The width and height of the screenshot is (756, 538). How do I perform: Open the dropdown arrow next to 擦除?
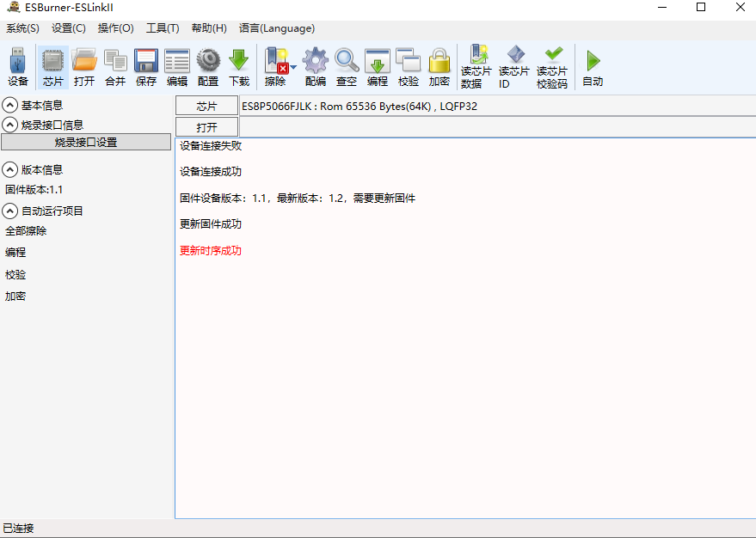293,67
